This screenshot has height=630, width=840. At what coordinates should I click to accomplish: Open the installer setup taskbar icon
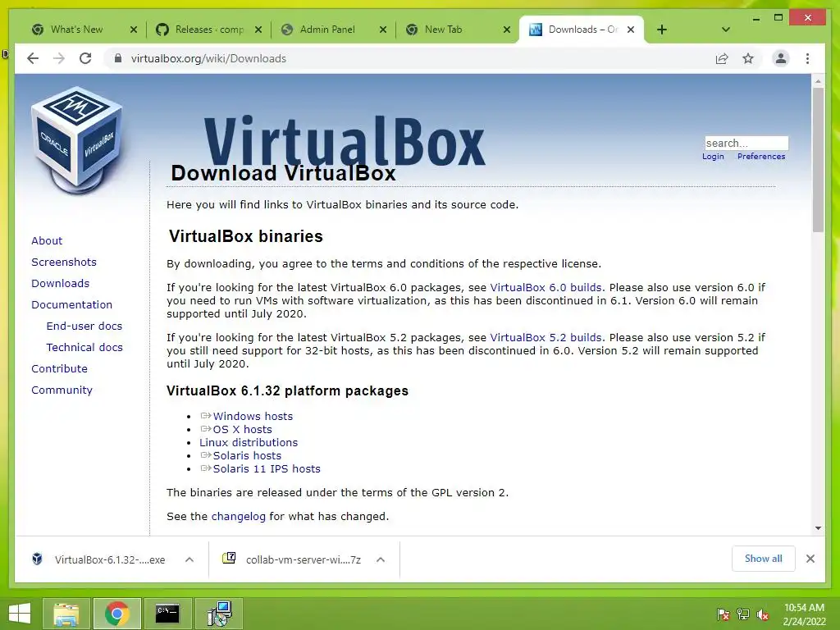click(219, 614)
